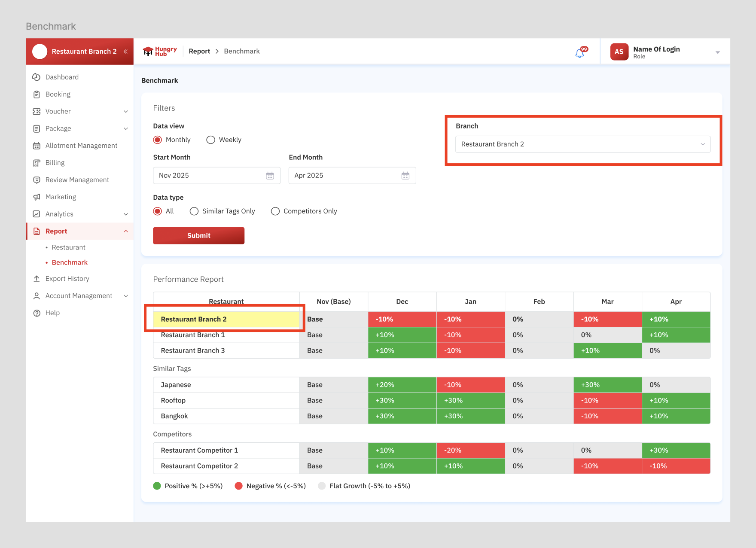The width and height of the screenshot is (756, 548).
Task: Open calendar icon in Start Month field
Action: (x=270, y=176)
